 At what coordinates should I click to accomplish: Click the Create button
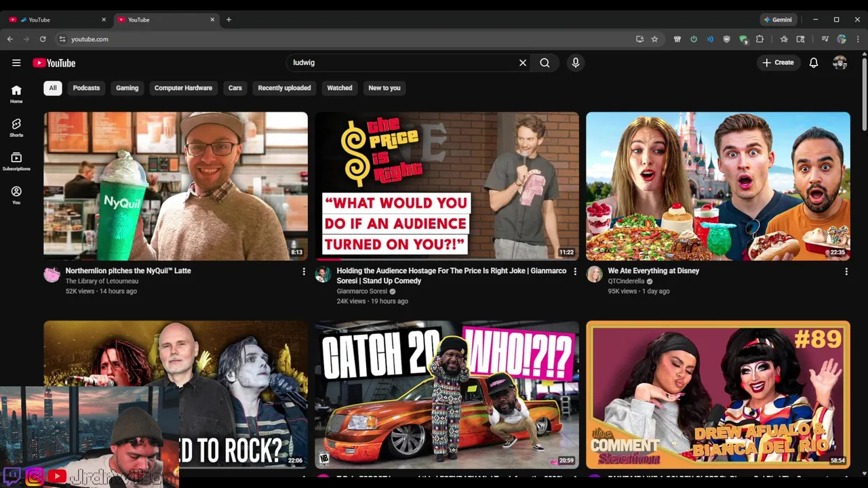[x=778, y=63]
